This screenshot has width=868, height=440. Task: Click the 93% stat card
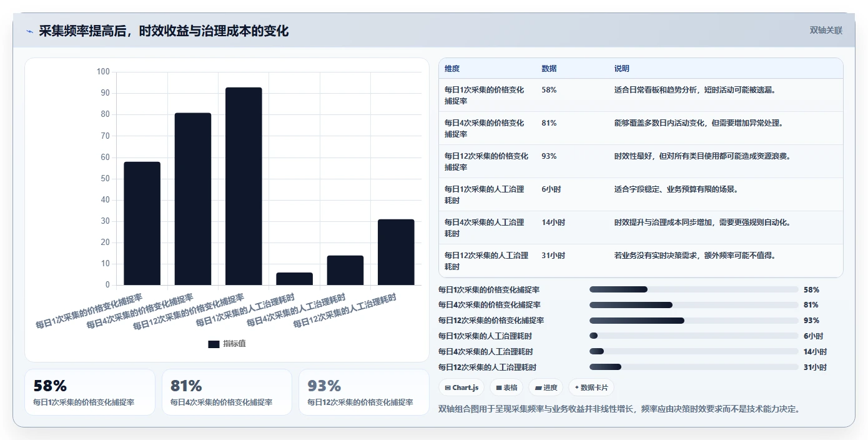[x=364, y=392]
